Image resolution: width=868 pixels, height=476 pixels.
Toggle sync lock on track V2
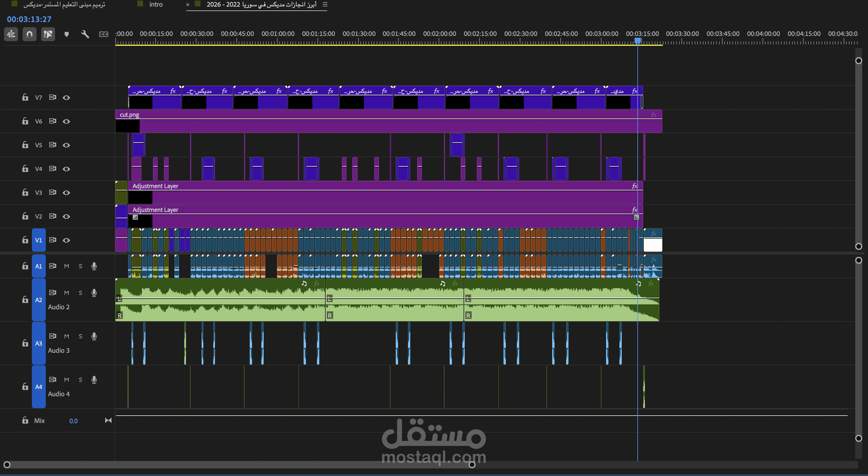(x=52, y=216)
